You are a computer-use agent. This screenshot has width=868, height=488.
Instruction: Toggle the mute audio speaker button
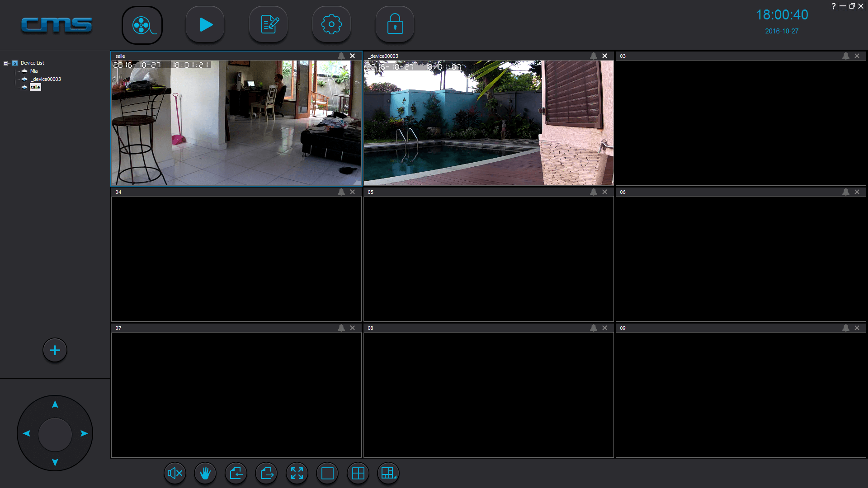175,473
